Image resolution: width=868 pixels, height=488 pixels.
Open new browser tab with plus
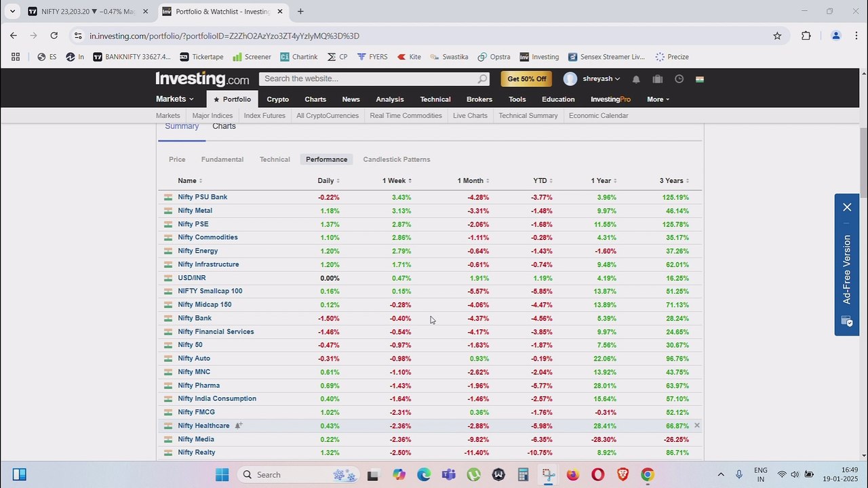[x=300, y=12]
